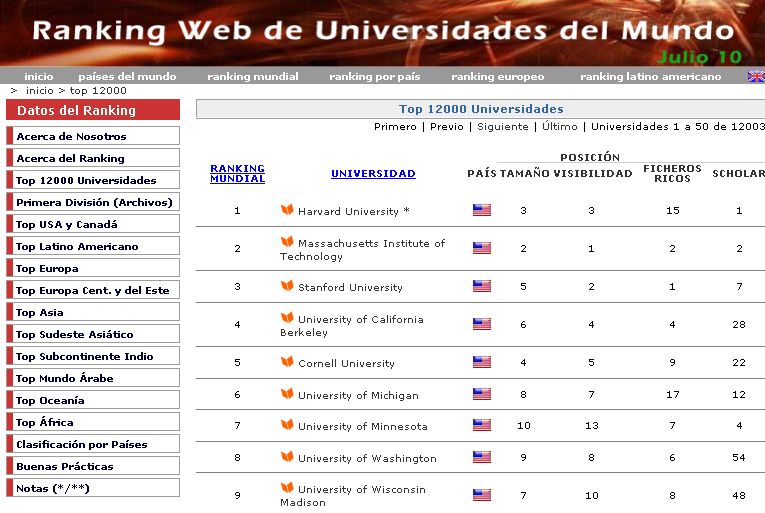Select ranking por país in navigation bar

[x=375, y=77]
